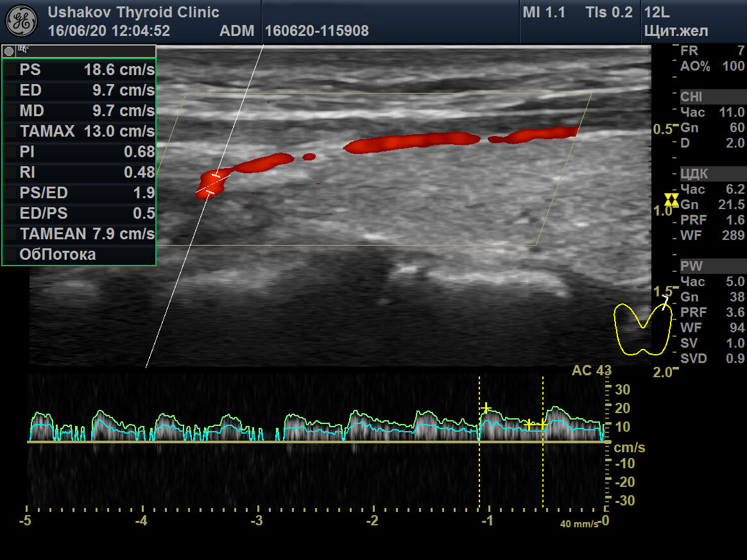Open the CHI parameter section header
This screenshot has width=747, height=560.
click(x=712, y=97)
